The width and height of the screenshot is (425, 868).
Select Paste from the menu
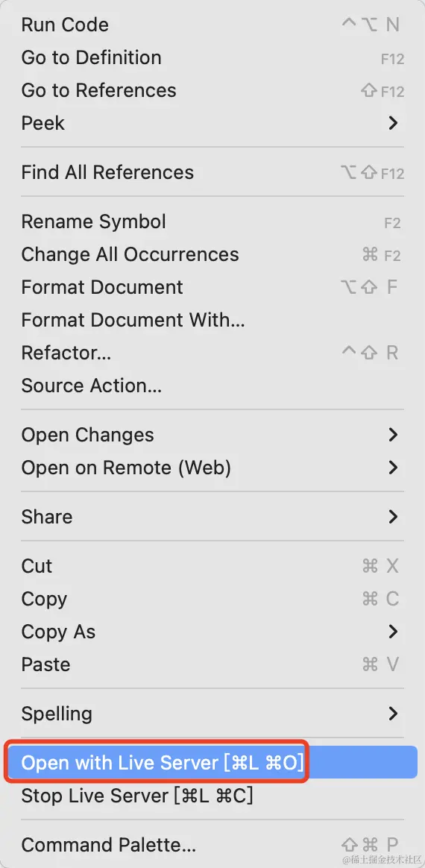coord(212,664)
